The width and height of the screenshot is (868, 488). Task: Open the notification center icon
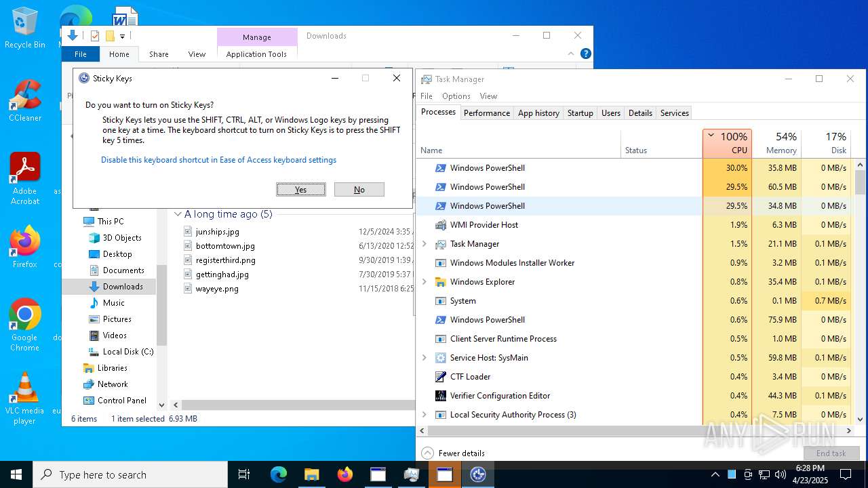pos(846,474)
